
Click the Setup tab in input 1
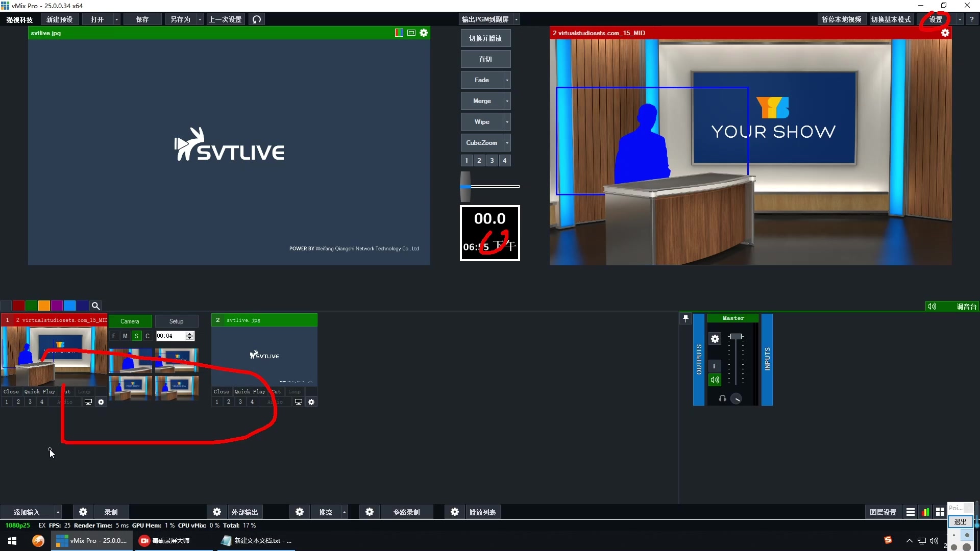click(x=176, y=321)
